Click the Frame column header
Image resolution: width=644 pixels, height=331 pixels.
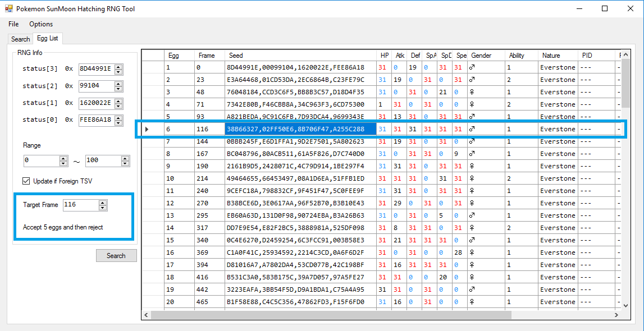[207, 56]
